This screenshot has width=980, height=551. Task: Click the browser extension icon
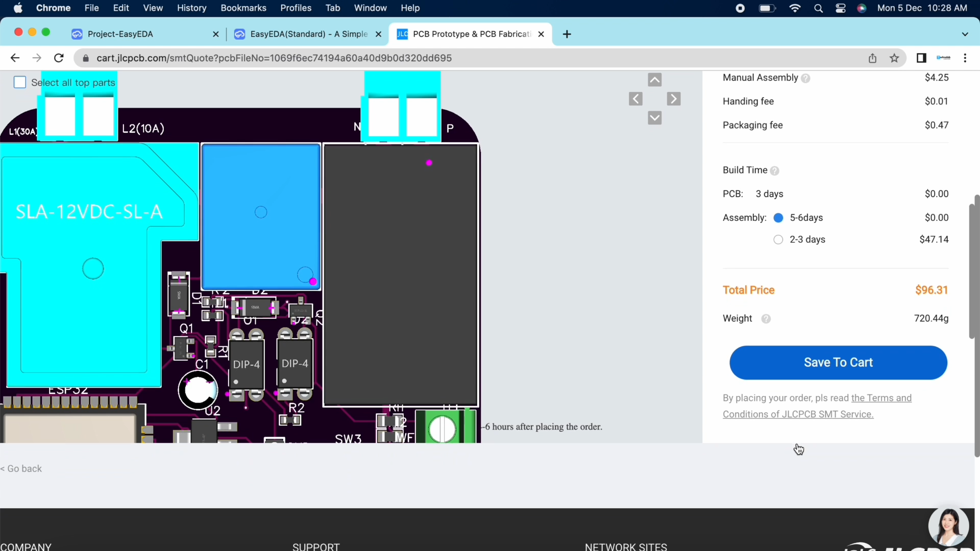[x=943, y=58]
